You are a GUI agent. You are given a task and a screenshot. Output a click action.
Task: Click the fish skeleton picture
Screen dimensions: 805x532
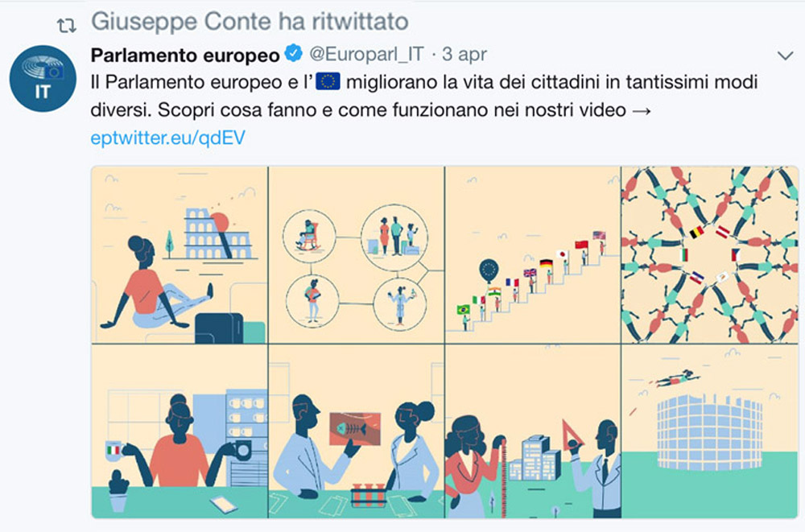[355, 428]
